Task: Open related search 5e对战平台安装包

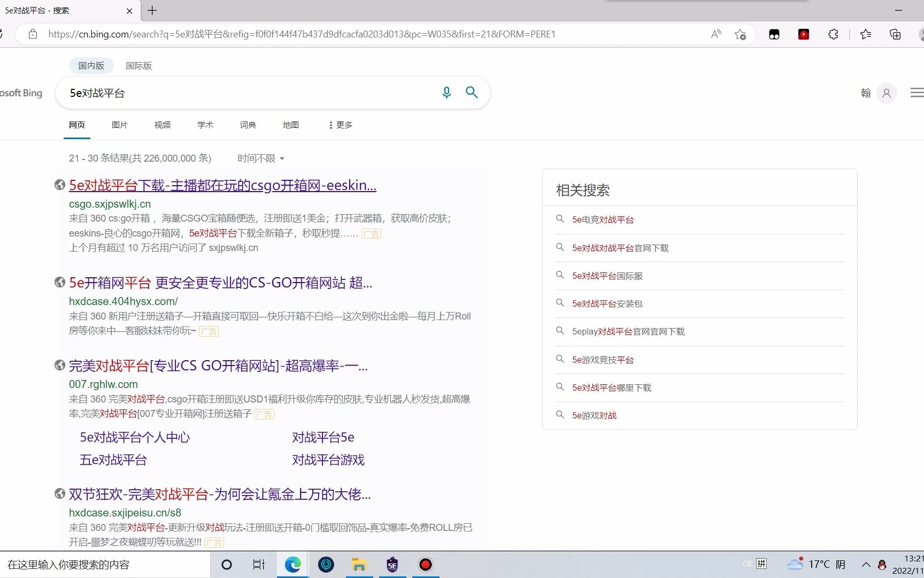Action: [x=607, y=303]
